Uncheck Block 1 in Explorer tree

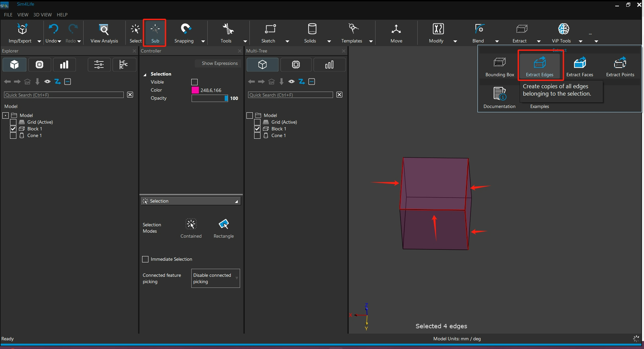click(13, 129)
